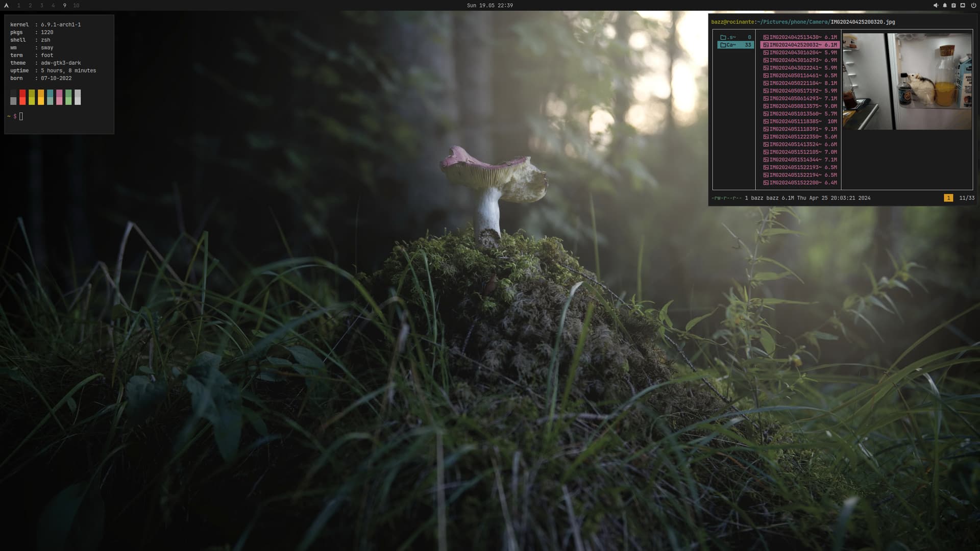Click the fridge photo preview image
This screenshot has height=551, width=980.
click(907, 81)
